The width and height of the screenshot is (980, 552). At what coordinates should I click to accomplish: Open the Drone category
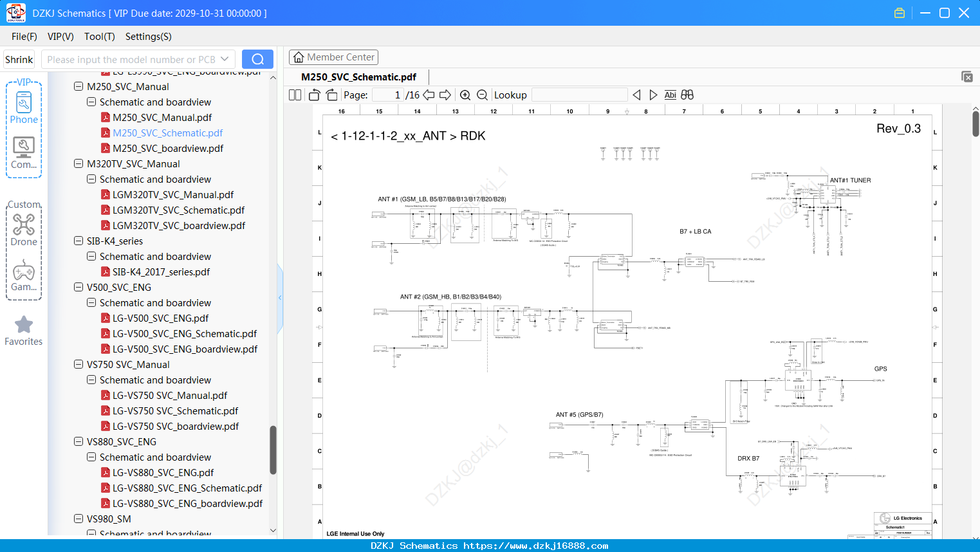pyautogui.click(x=24, y=230)
